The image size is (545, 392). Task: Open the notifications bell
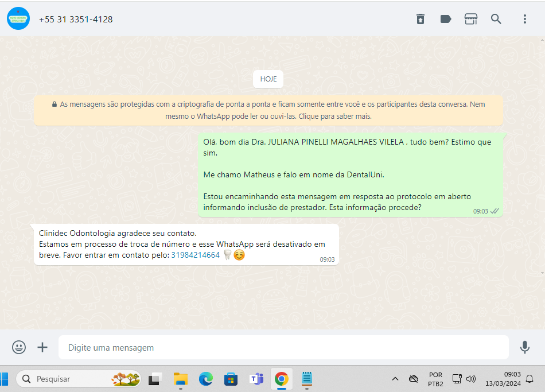point(530,379)
